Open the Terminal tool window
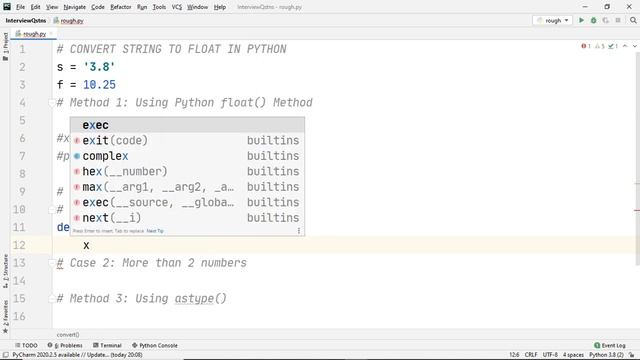640x360 pixels. point(107,345)
